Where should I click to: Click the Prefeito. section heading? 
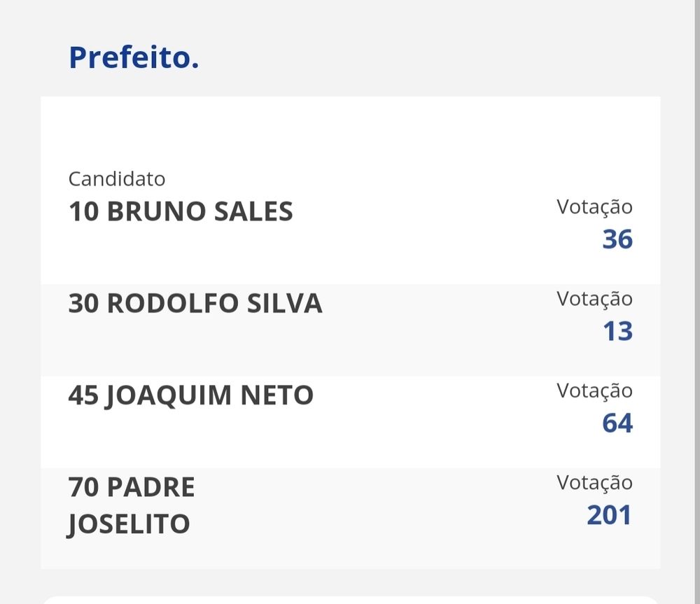[x=134, y=57]
